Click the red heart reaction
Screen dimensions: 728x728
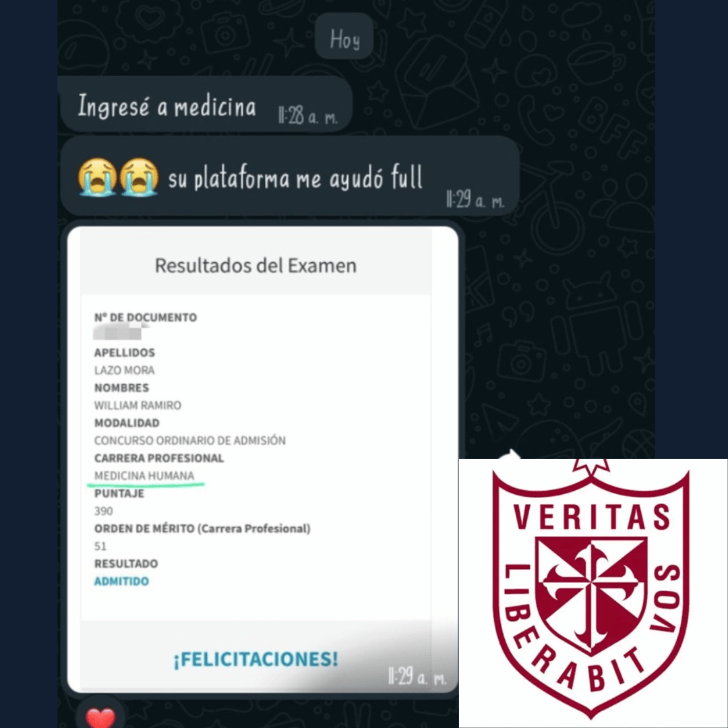pyautogui.click(x=100, y=717)
